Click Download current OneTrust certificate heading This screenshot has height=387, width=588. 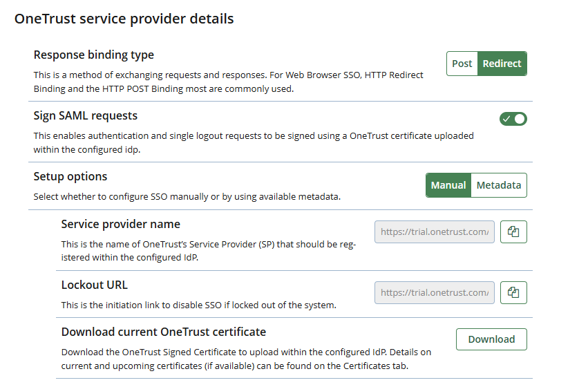[164, 332]
